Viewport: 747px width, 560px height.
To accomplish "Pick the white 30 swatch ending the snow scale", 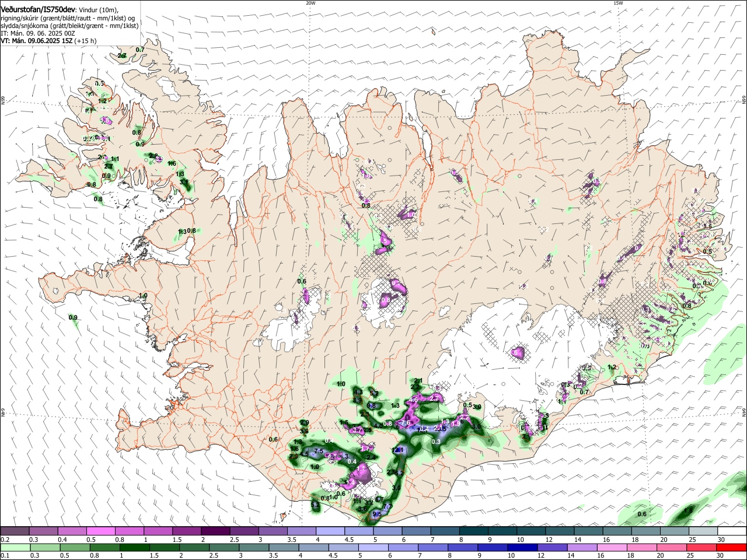I will [x=732, y=531].
